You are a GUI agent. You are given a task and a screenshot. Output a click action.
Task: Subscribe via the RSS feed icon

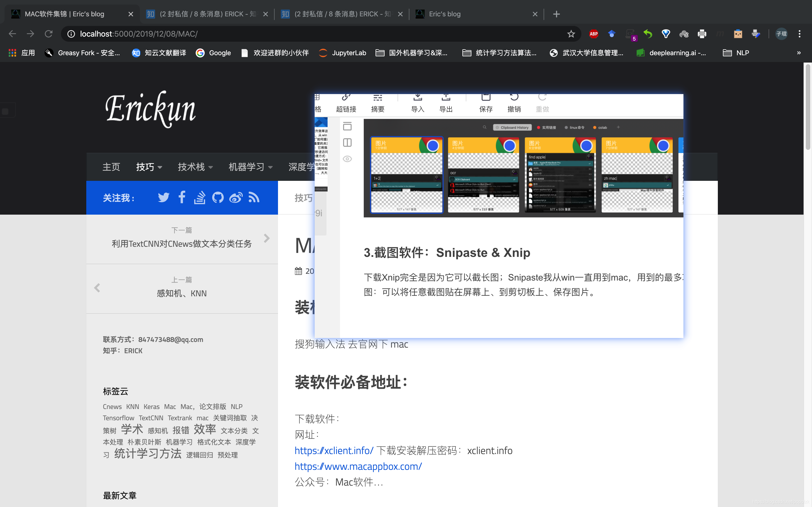click(x=254, y=197)
